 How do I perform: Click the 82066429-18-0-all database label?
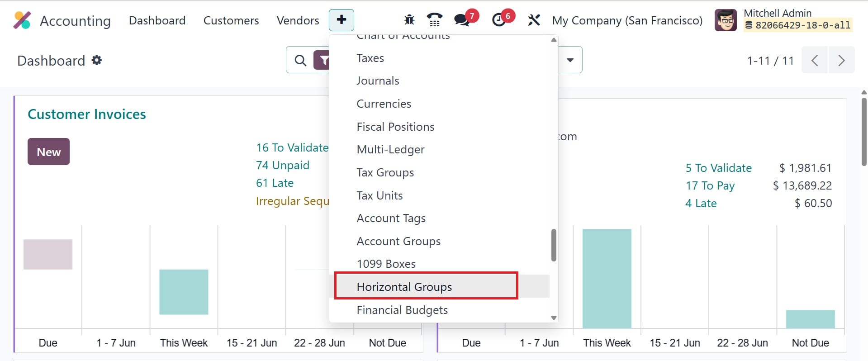click(x=798, y=25)
